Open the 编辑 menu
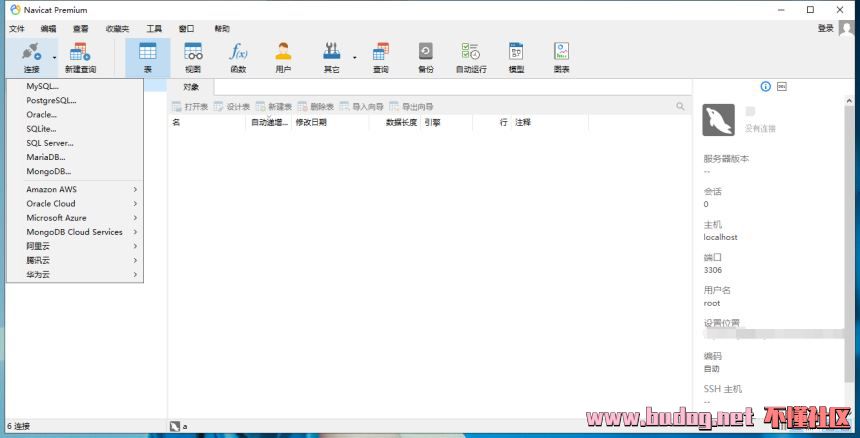Screen dimensions: 860x438 tap(48, 29)
